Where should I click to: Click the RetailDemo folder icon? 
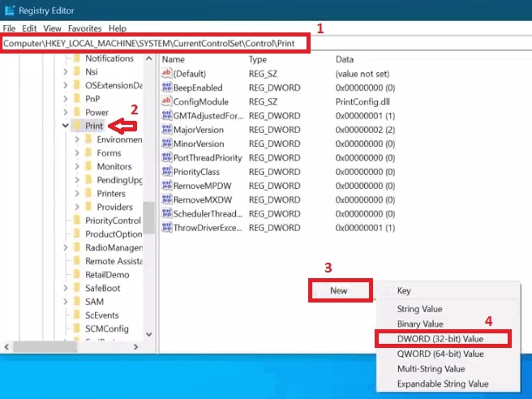(77, 274)
